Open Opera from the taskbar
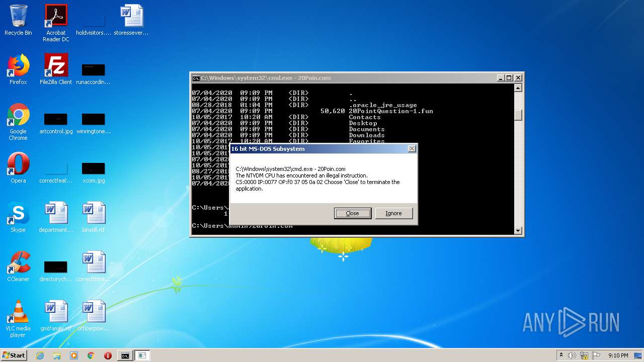 pos(108,355)
